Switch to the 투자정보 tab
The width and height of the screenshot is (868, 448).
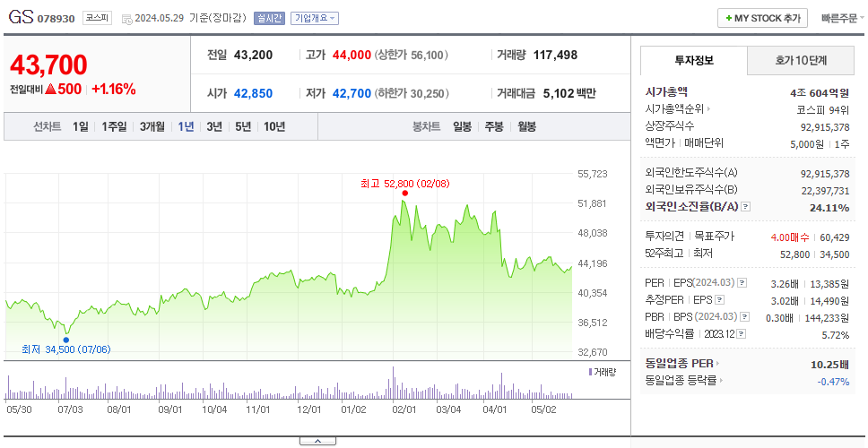pyautogui.click(x=694, y=60)
